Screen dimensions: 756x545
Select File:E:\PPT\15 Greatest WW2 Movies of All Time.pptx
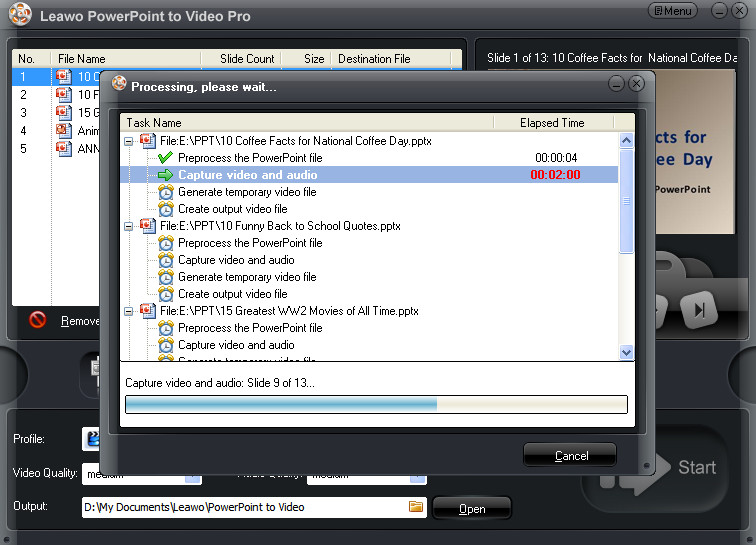[289, 311]
